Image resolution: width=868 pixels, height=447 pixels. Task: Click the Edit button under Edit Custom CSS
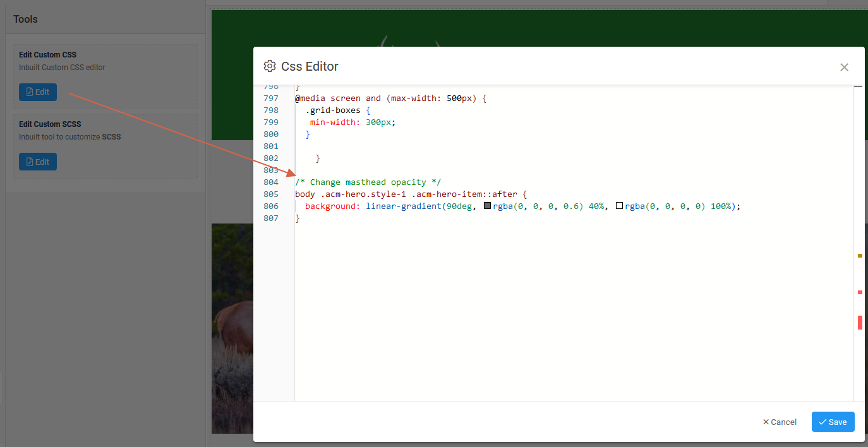38,92
